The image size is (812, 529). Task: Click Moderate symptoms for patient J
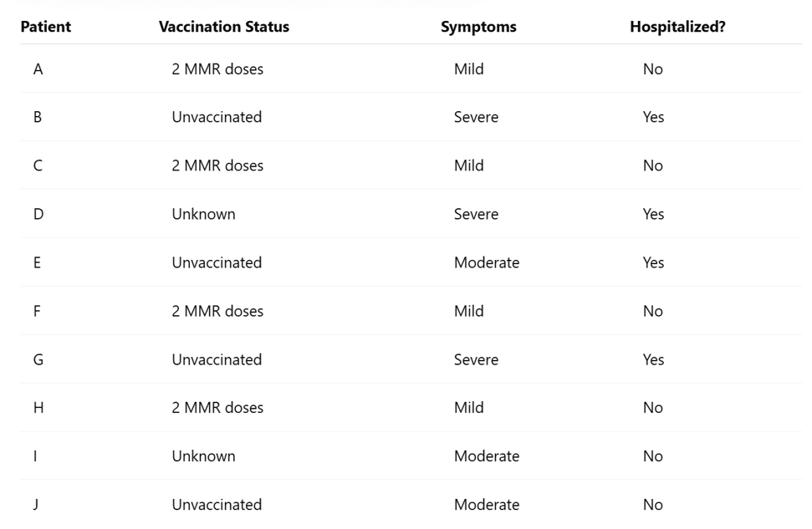(x=486, y=505)
